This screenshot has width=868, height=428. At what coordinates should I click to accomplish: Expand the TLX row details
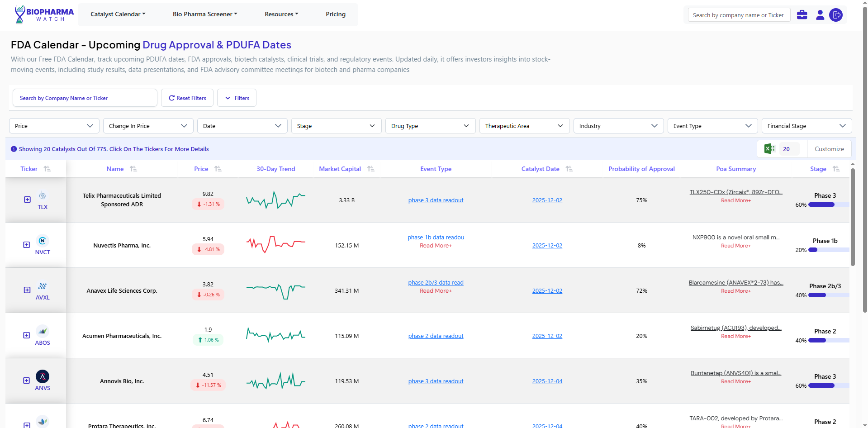[27, 200]
